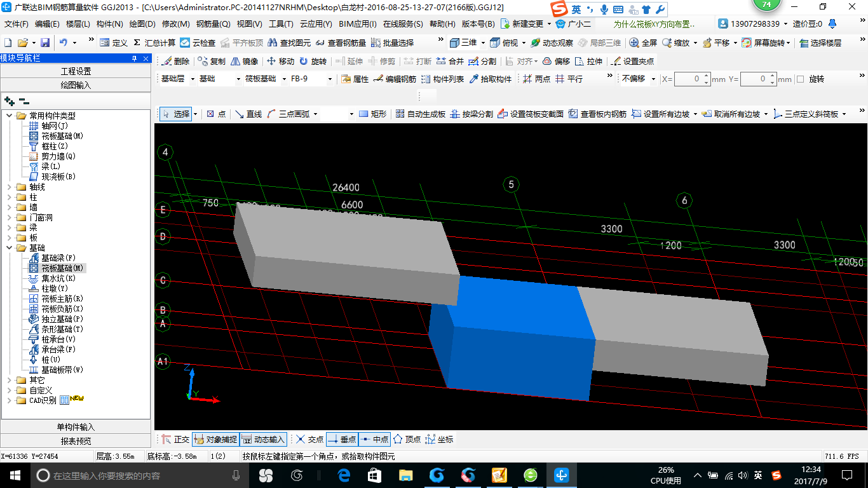Check the 旋转 checkbox beside Y field
This screenshot has height=488, width=868.
pyautogui.click(x=801, y=79)
